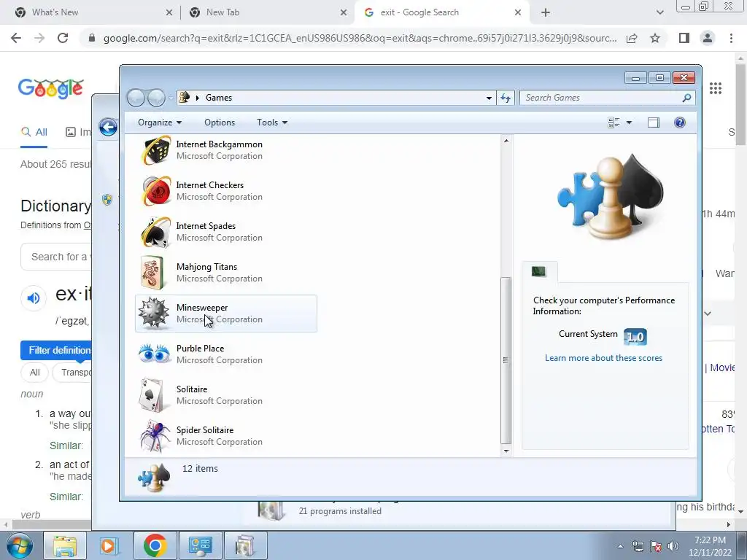This screenshot has height=560, width=747.
Task: Select the Purble Place eyes icon
Action: point(154,354)
